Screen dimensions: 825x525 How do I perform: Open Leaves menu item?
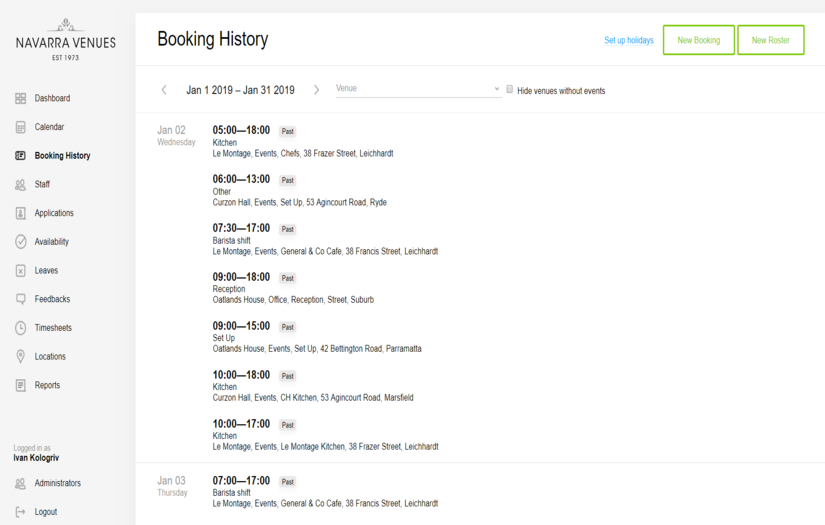point(46,270)
